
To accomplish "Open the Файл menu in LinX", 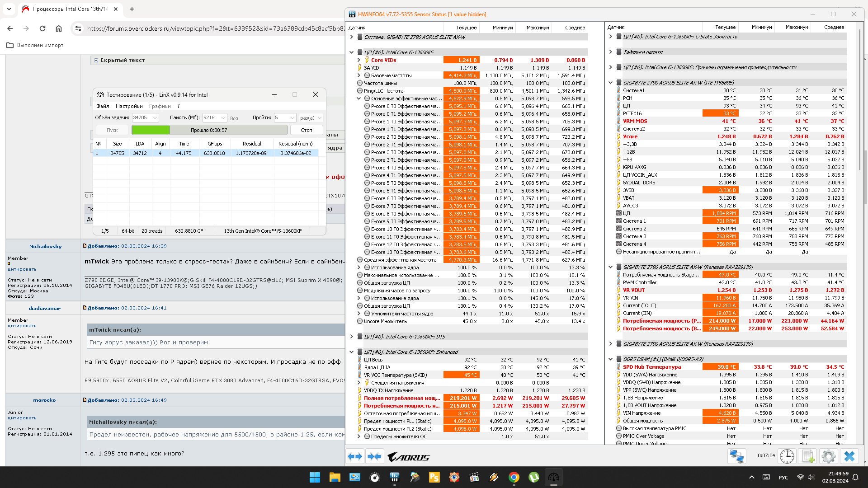I will 103,106.
